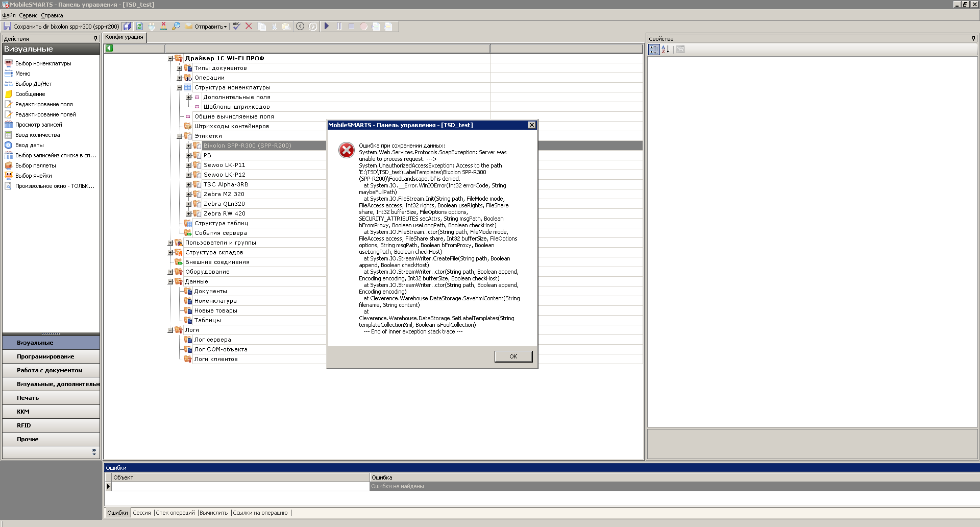The image size is (980, 527).
Task: Open the Отправить send dropdown
Action: [206, 27]
